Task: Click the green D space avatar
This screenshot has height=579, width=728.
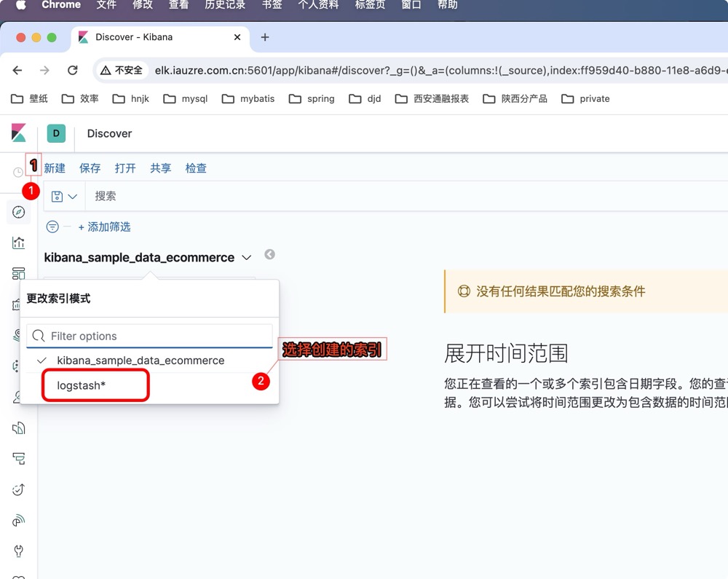Action: [56, 133]
